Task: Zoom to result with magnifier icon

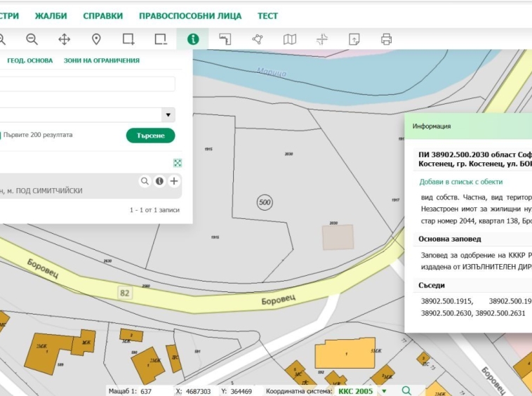Action: point(145,181)
